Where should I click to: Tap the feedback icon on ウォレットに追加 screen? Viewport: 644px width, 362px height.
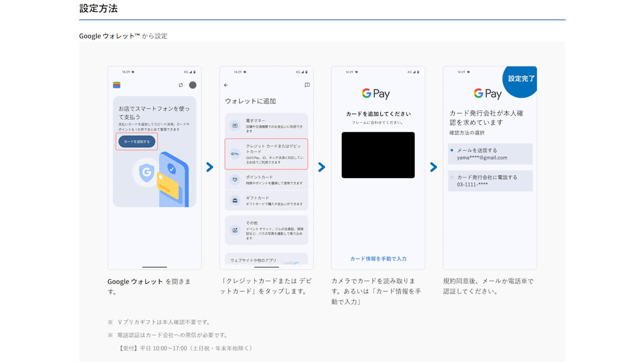tap(306, 85)
